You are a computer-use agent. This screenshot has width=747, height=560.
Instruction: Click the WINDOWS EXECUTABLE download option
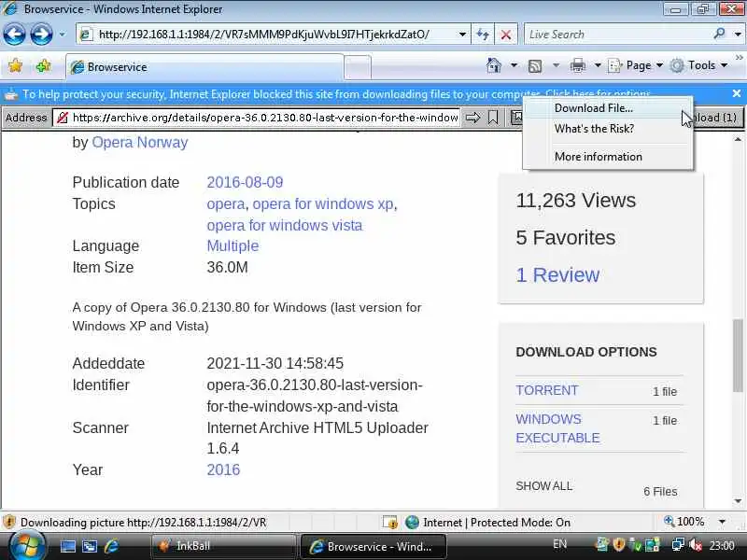pyautogui.click(x=557, y=428)
